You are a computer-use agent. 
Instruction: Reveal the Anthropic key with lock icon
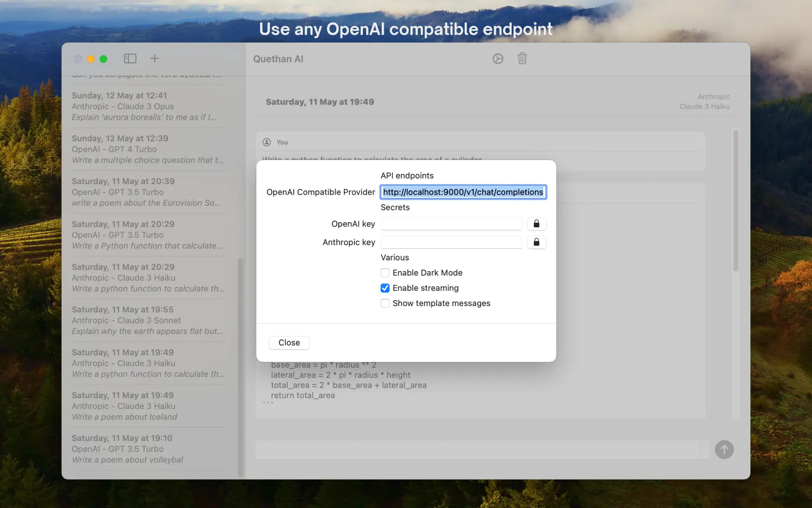[x=536, y=242]
